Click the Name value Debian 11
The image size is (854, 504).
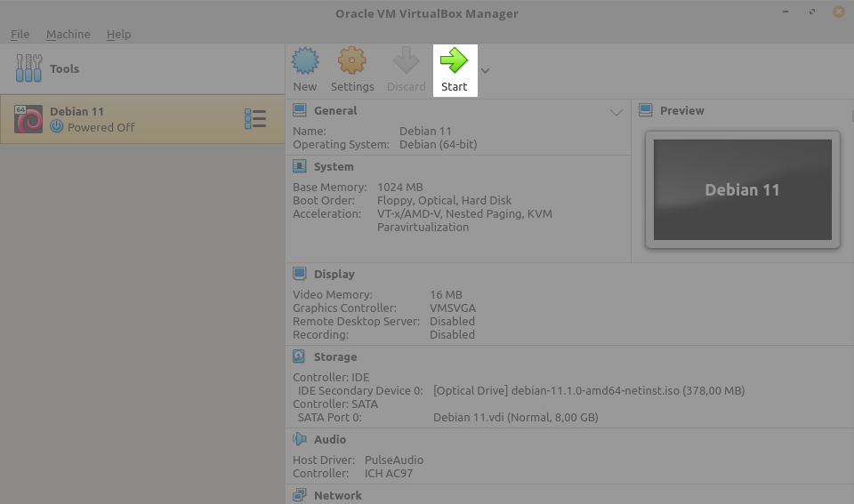coord(425,132)
